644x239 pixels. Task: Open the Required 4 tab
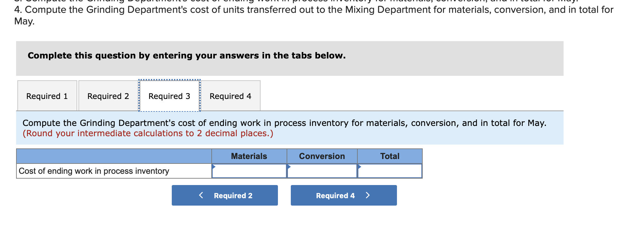(x=231, y=96)
